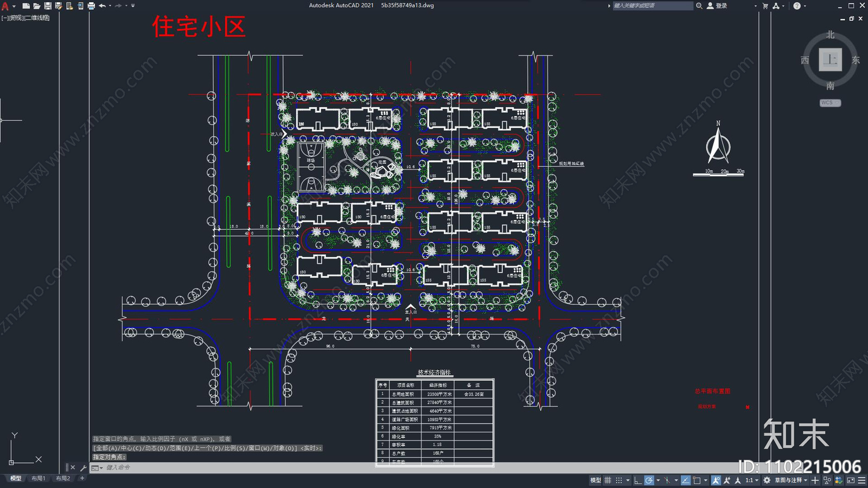Click the status bar customization gear icon

pos(767,481)
